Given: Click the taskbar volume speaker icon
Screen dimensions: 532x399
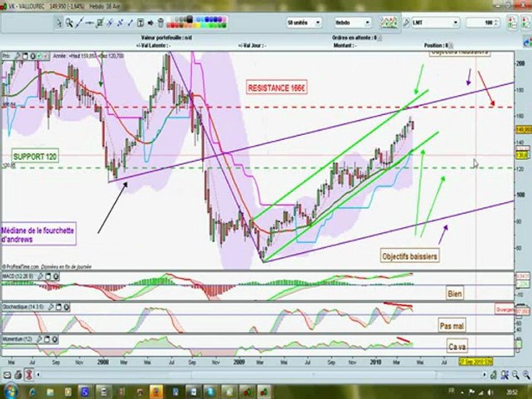Looking at the screenshot, I should (x=490, y=392).
